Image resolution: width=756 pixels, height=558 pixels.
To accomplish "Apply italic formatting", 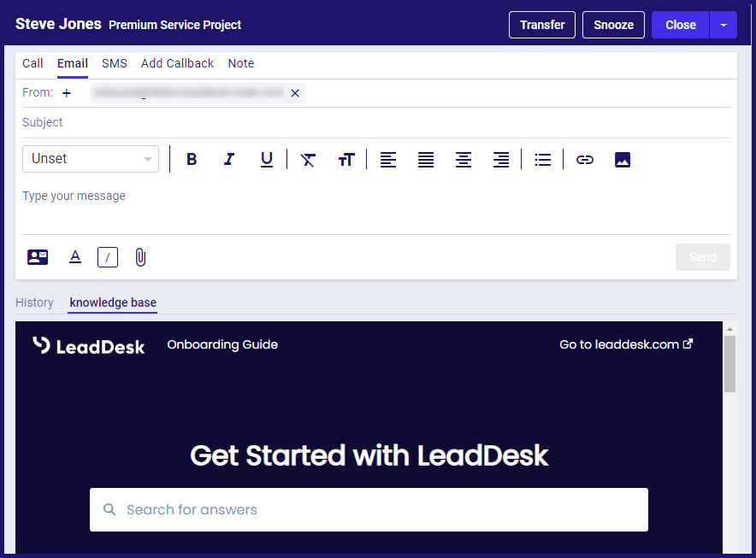I will 229,159.
